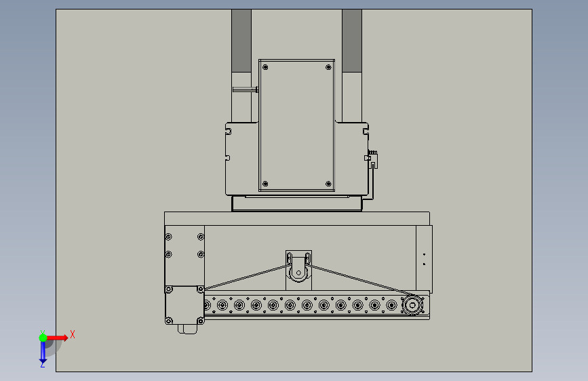Select the narrow end plate with two dots
Screen dimensions: 588x381
[x=424, y=259]
